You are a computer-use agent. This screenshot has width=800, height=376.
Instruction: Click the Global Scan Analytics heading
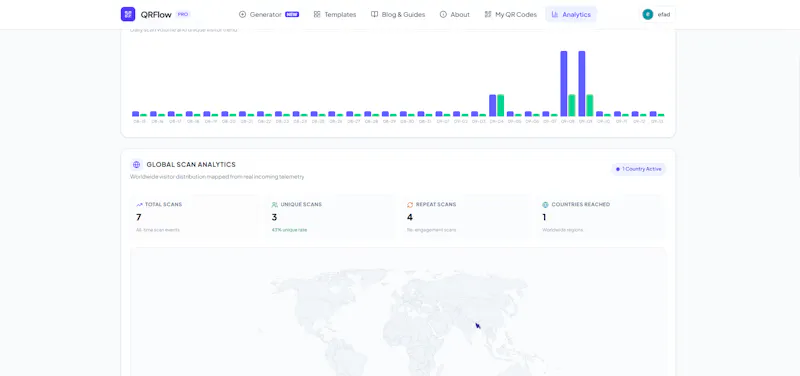click(x=191, y=165)
